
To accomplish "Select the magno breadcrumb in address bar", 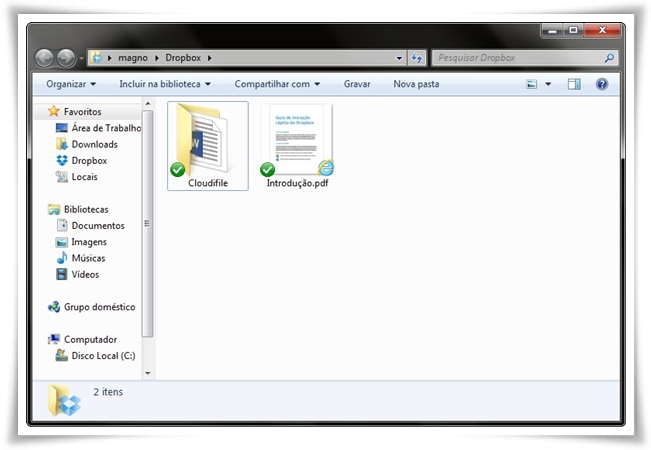I will point(133,58).
